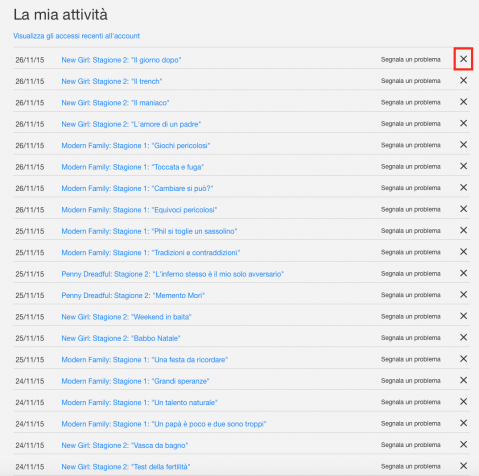Open Modern Family "Un talento naturale" link
This screenshot has width=479, height=476.
[139, 402]
